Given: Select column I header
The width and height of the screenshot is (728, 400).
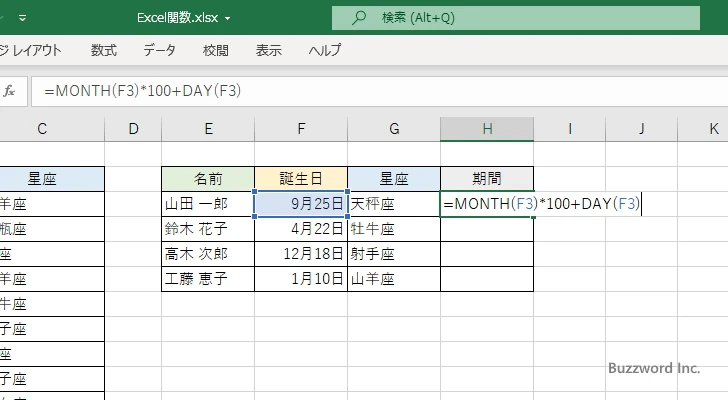Looking at the screenshot, I should click(x=570, y=129).
